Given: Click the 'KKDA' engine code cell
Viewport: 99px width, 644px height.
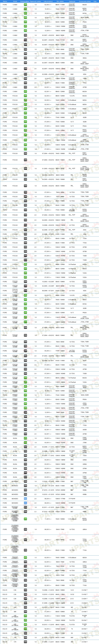Looking at the screenshot, I should [x=85, y=58].
